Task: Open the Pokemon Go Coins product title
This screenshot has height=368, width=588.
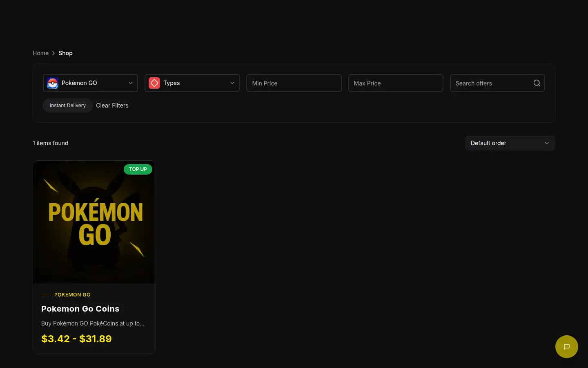Action: 80,309
